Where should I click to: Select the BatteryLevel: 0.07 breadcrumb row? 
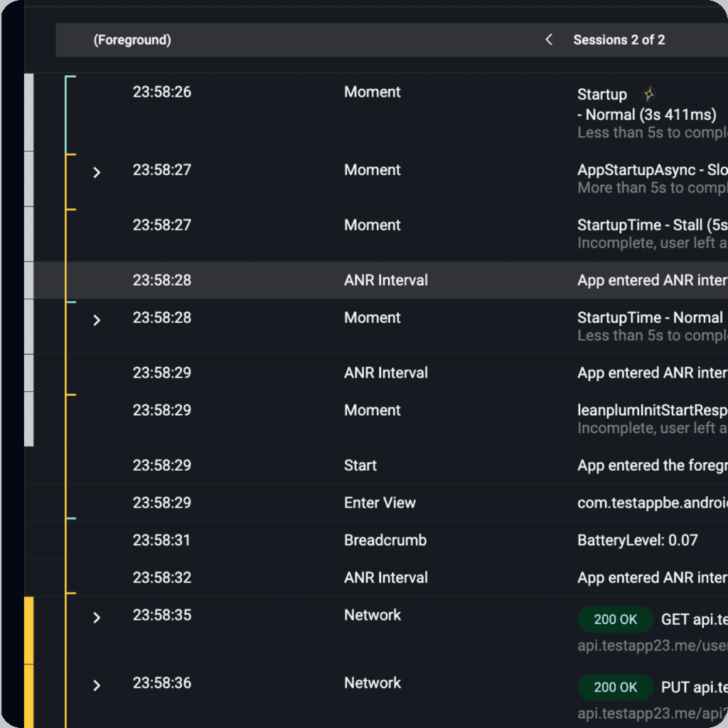pyautogui.click(x=355, y=540)
